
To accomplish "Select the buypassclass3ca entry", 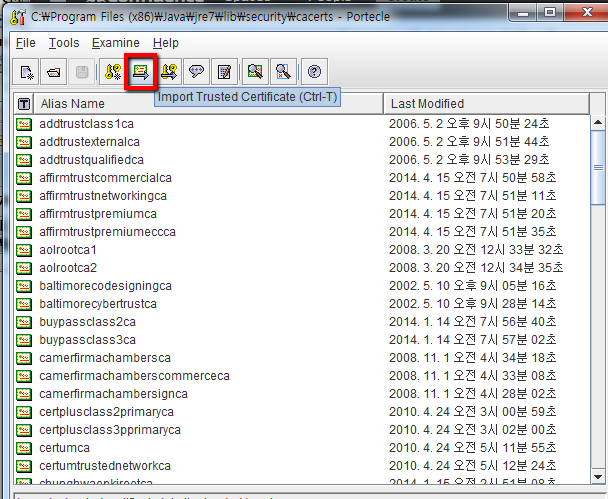I will point(87,340).
